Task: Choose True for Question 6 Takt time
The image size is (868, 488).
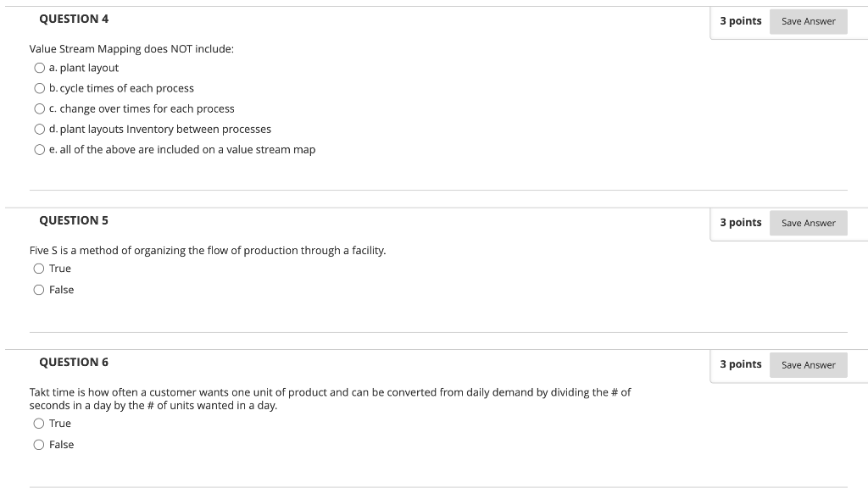Action: (39, 424)
